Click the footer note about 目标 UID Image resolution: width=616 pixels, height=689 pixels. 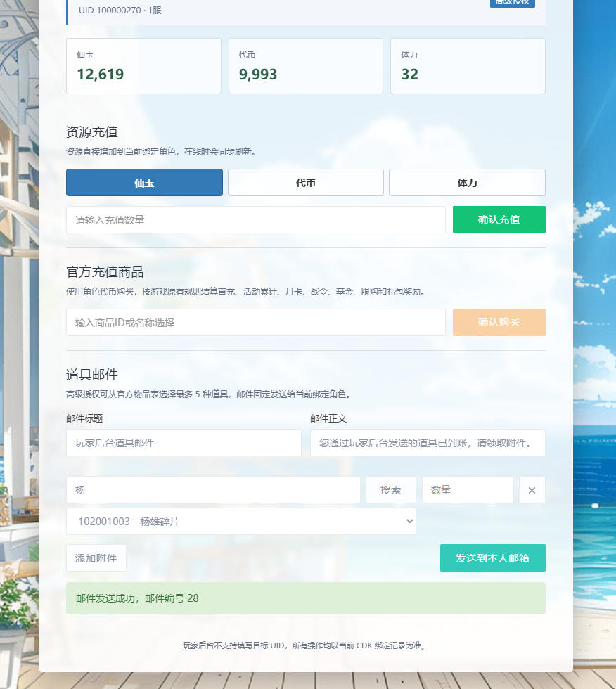(x=304, y=645)
